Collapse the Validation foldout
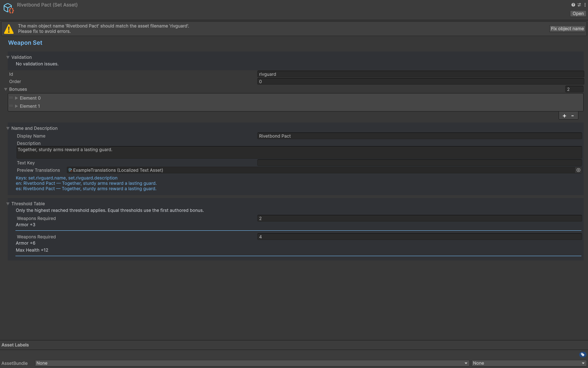Screen dimensions: 588x368 click(8, 57)
